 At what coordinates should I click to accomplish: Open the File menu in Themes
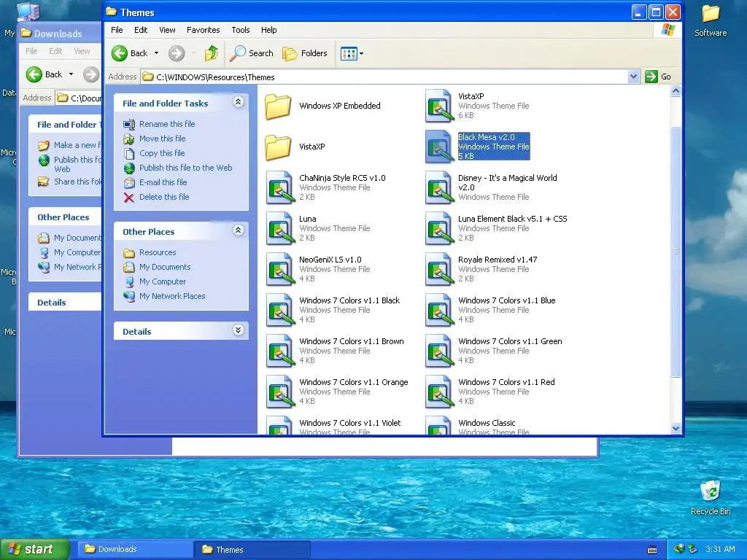pyautogui.click(x=117, y=30)
